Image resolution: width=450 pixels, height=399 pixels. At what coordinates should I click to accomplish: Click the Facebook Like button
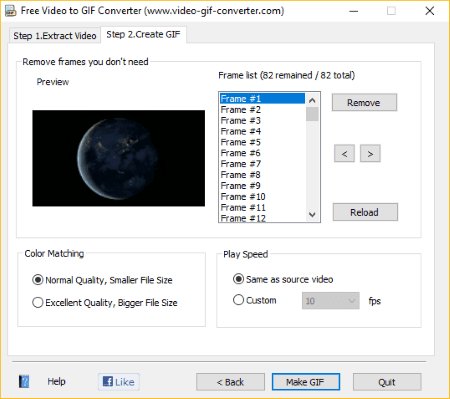(x=119, y=382)
